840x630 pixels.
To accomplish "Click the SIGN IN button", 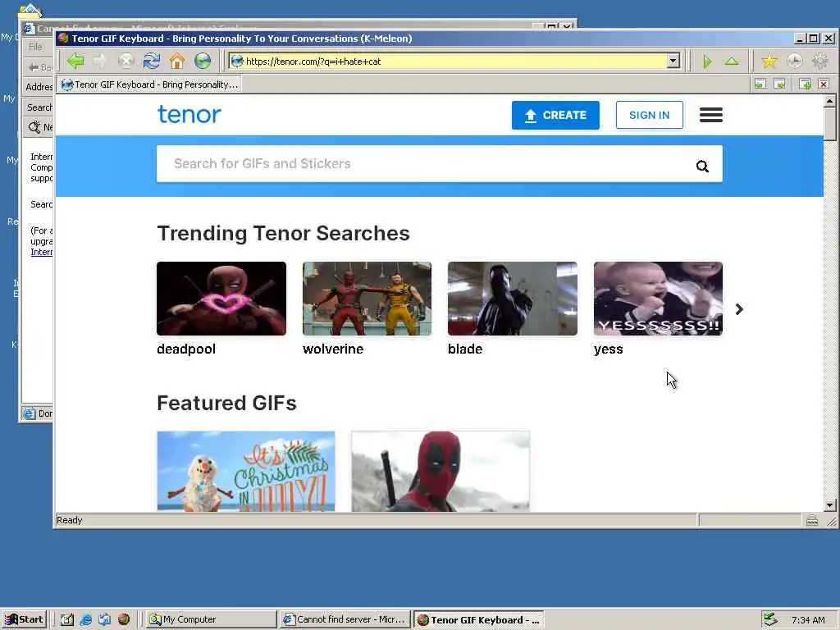I will tap(650, 115).
